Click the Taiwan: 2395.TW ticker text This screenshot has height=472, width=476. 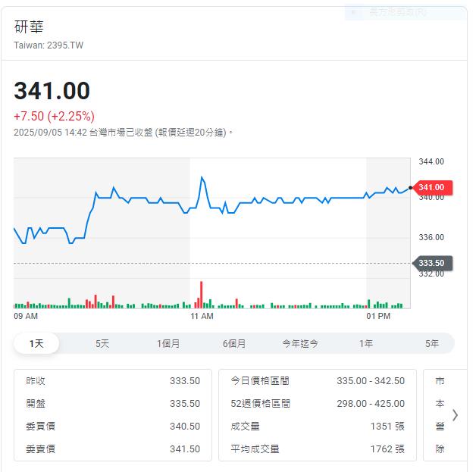(49, 45)
